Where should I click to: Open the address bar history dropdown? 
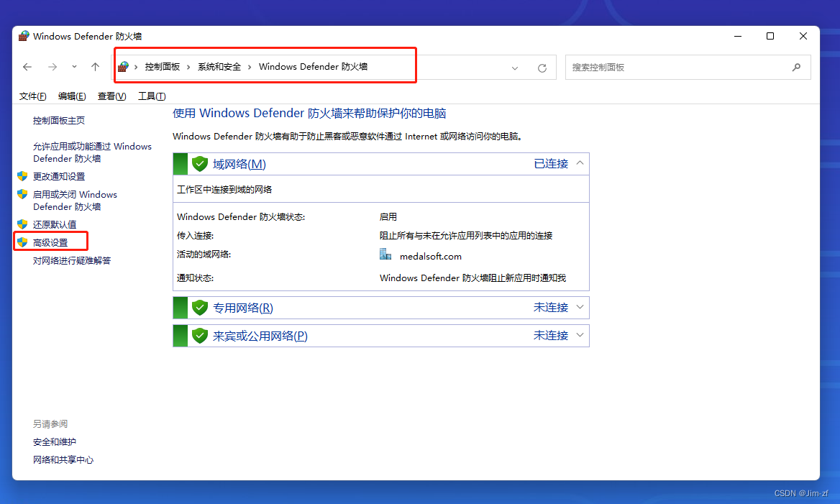pos(515,68)
